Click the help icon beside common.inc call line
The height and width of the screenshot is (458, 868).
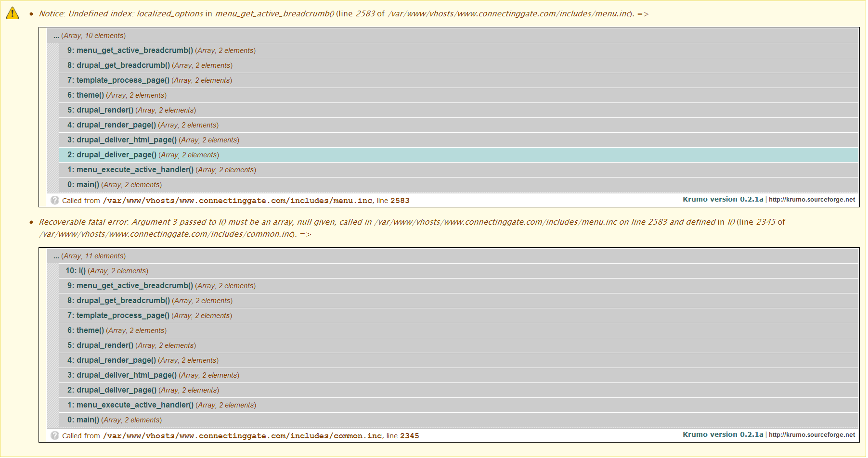click(x=55, y=435)
